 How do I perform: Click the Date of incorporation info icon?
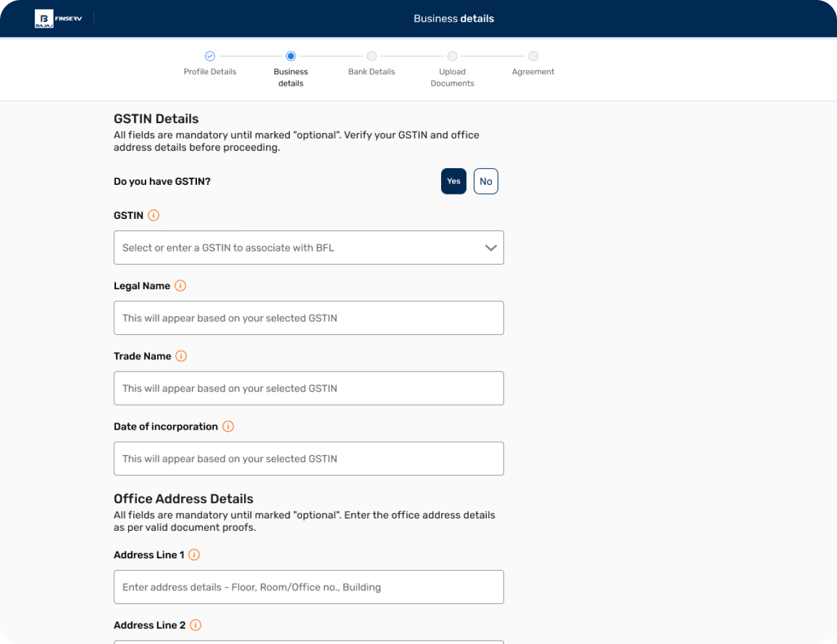[x=228, y=426]
